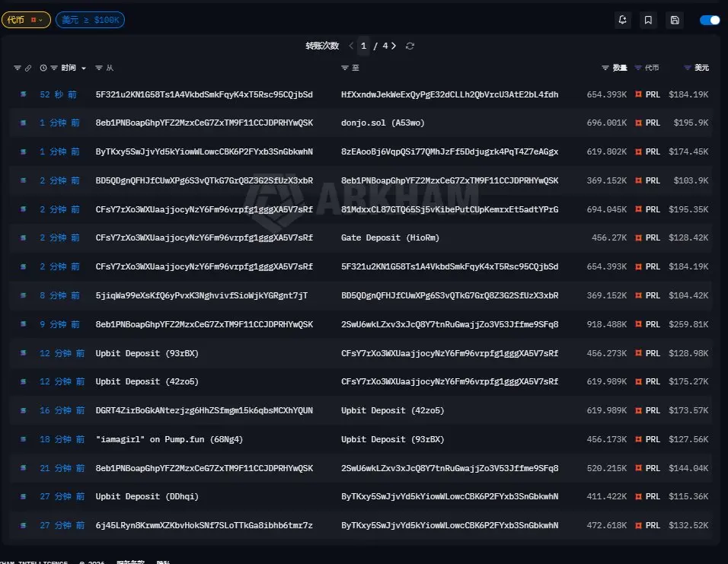Open the 代币 token filter dropdown
This screenshot has height=564, width=728.
[26, 20]
